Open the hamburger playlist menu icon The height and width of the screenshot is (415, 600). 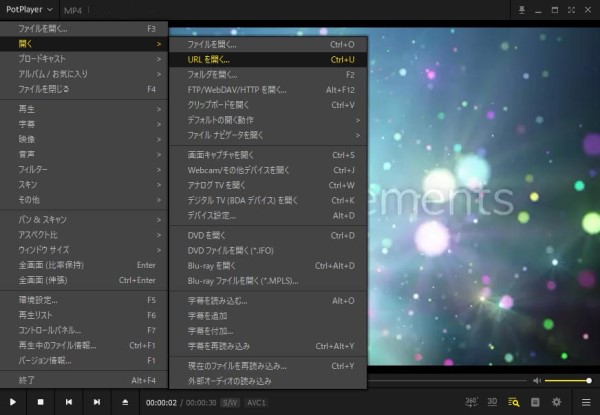[x=586, y=402]
